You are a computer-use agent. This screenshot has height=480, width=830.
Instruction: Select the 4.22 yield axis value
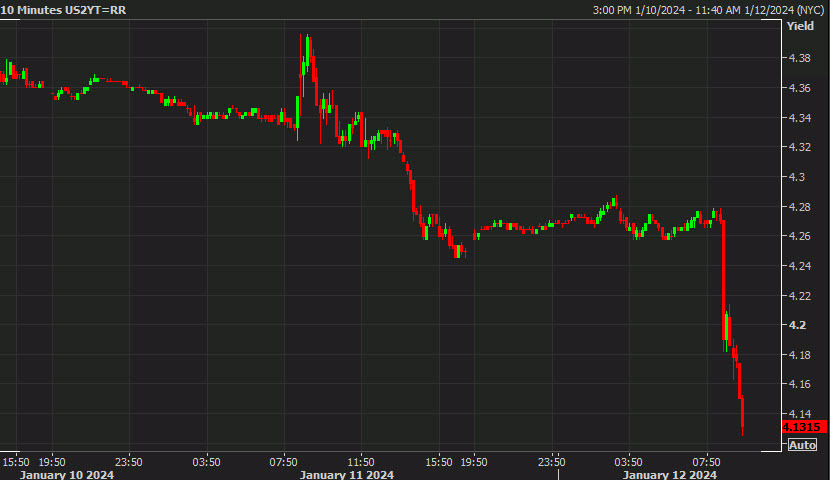[799, 295]
